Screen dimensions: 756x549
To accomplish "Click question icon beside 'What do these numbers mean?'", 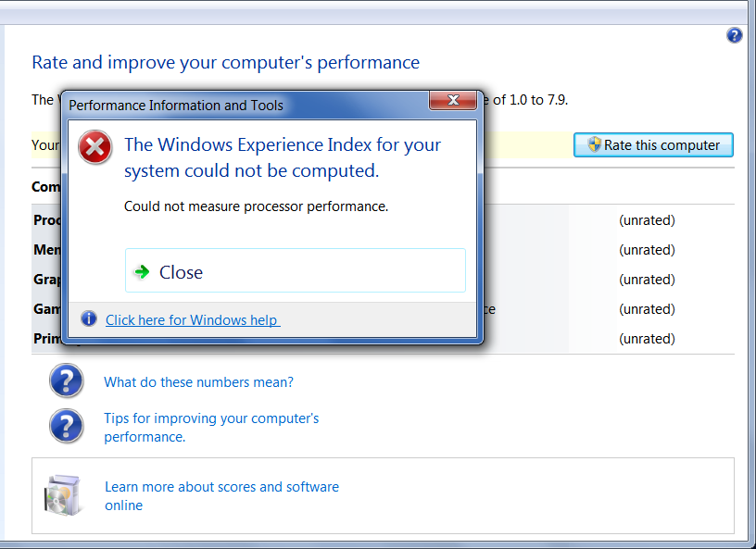I will pos(67,381).
